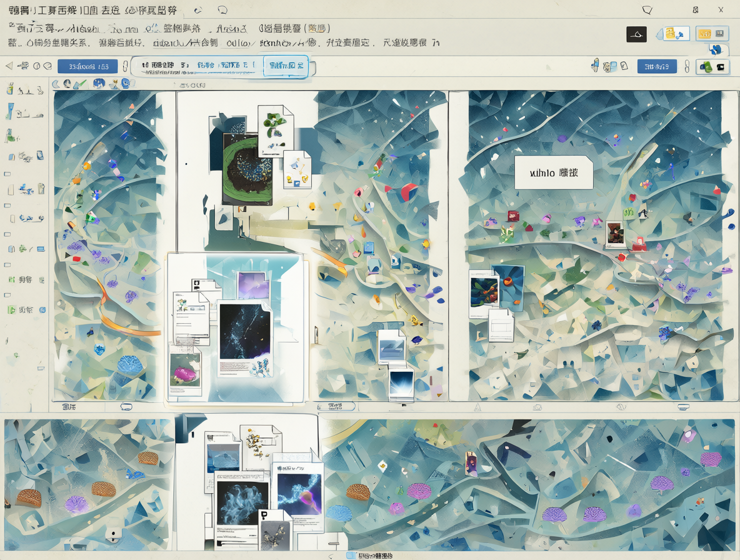This screenshot has height=560, width=740.
Task: Choose the hourglass goblet tool icon
Action: click(x=114, y=84)
